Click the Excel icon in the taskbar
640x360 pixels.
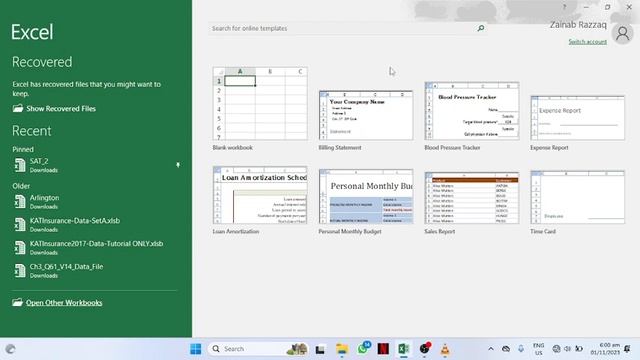click(404, 349)
